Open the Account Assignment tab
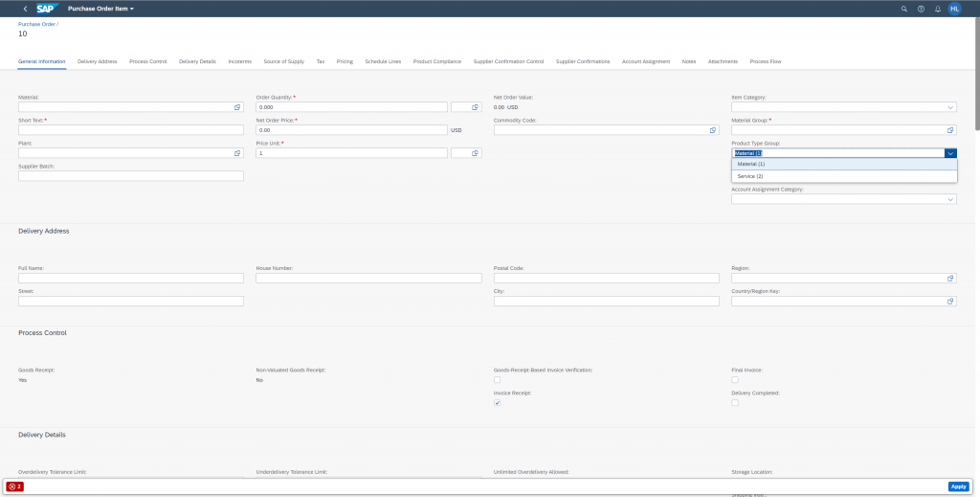This screenshot has width=980, height=497. [646, 62]
